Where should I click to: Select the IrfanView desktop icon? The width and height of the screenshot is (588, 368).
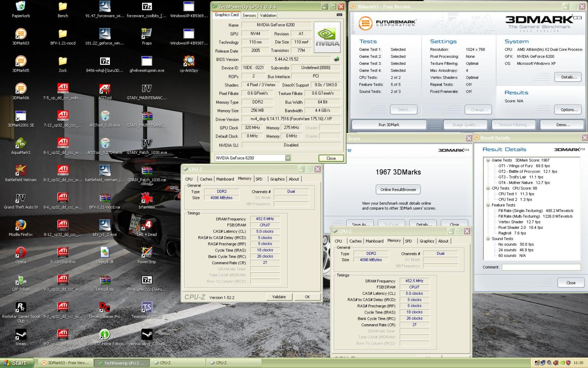pos(147,201)
